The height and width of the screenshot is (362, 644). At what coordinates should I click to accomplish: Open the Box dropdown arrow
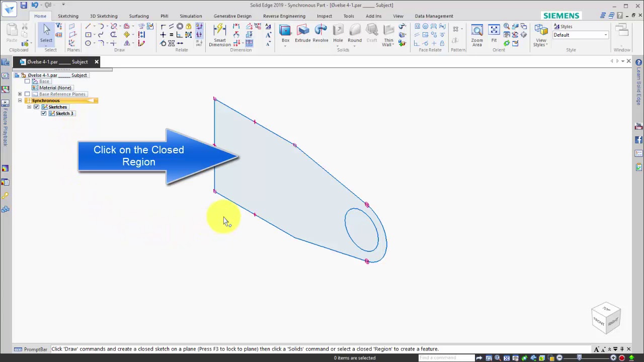point(285,46)
